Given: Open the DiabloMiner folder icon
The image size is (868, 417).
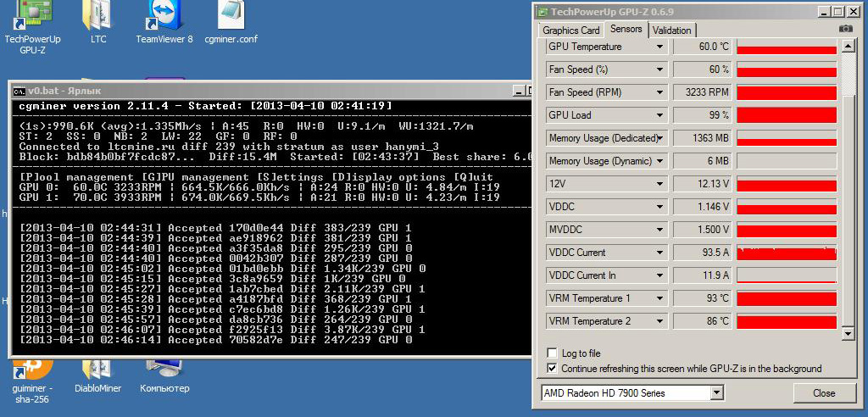Looking at the screenshot, I should [98, 376].
